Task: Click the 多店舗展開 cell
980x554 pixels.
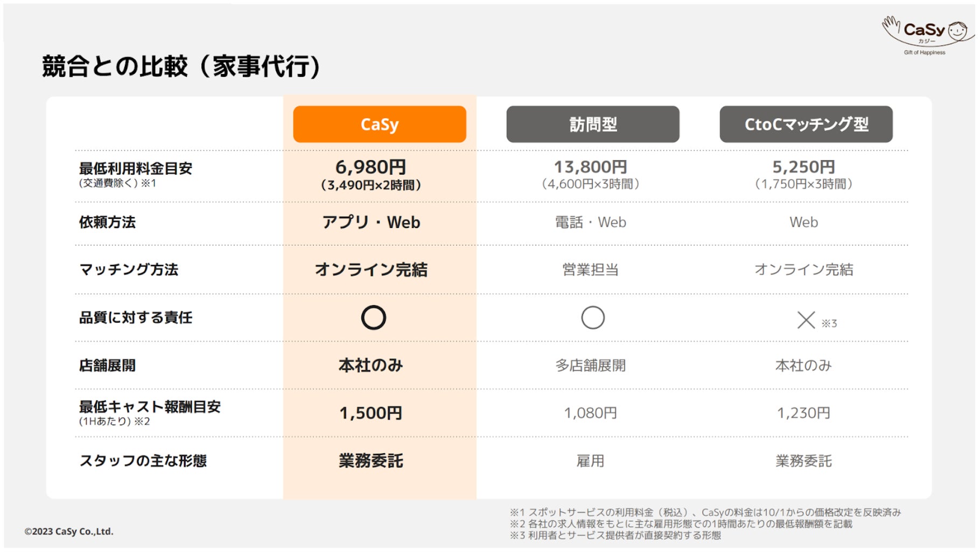Action: click(x=590, y=365)
